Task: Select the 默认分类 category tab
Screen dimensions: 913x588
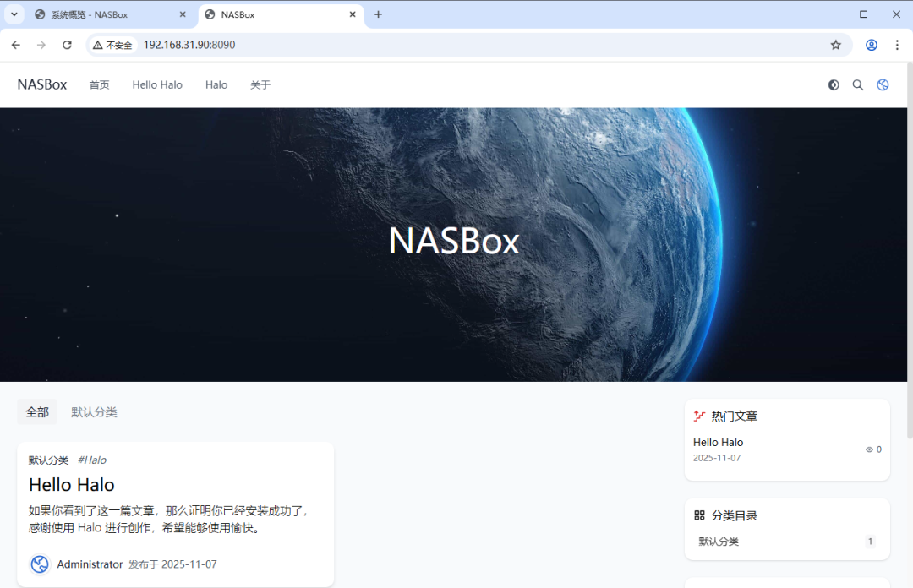Action: coord(95,412)
